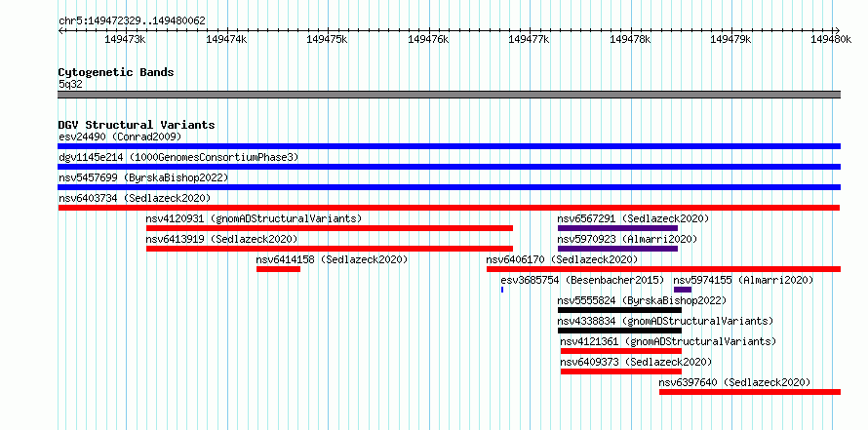Select the tiny blue mark under esv3685754
Screen dimensions: 868x430
(x=502, y=290)
